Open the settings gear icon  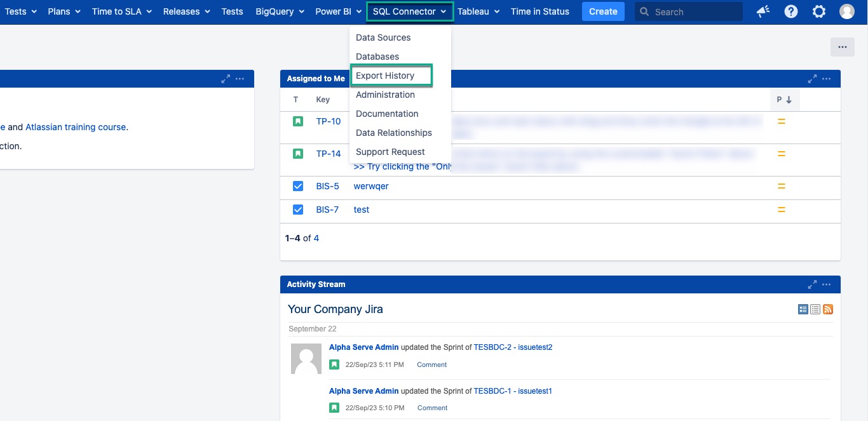pyautogui.click(x=819, y=11)
